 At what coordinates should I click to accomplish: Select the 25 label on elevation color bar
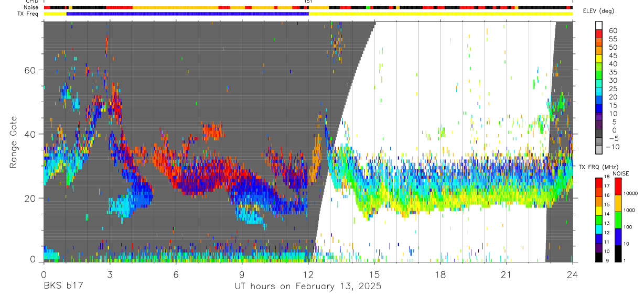[x=612, y=89]
